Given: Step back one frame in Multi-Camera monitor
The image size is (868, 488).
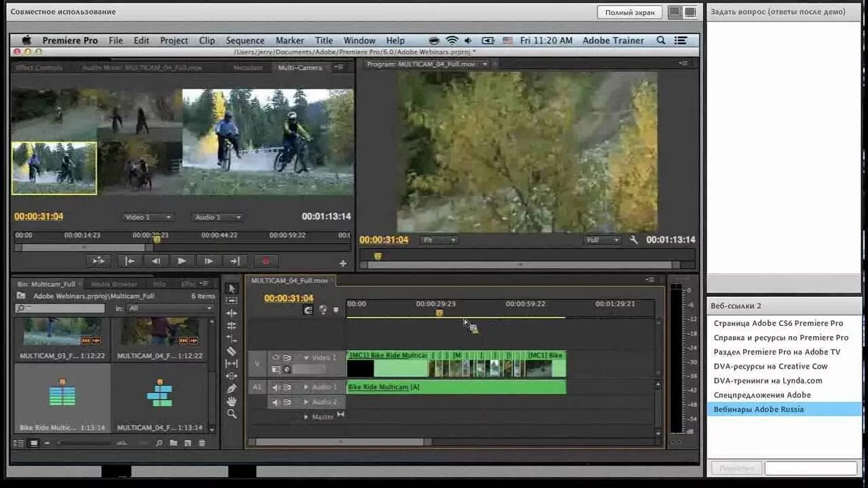Looking at the screenshot, I should click(156, 261).
